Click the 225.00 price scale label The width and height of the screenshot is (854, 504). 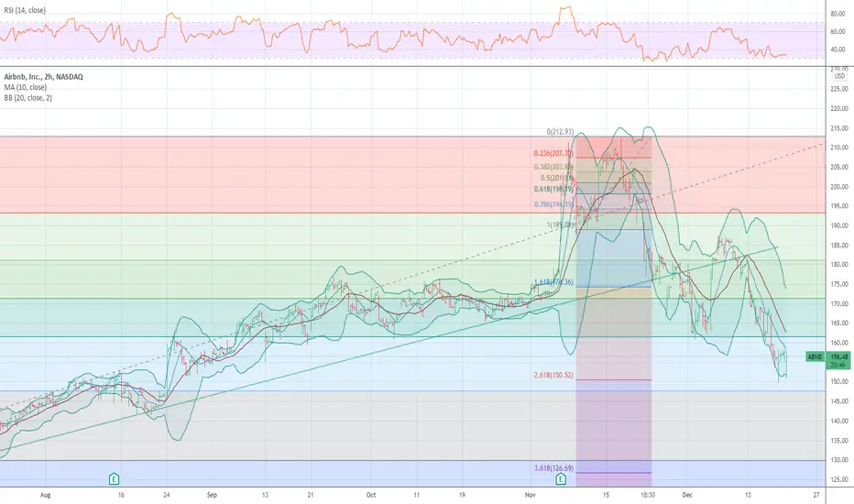pyautogui.click(x=838, y=89)
